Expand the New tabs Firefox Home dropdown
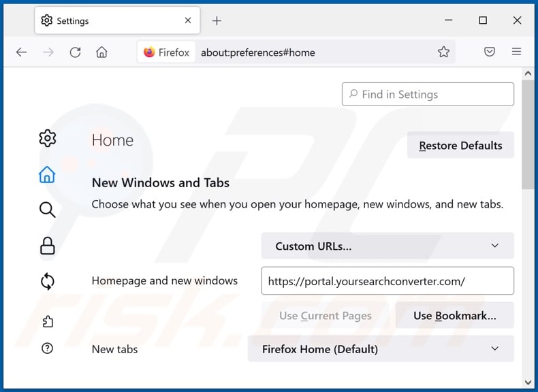 pos(381,349)
